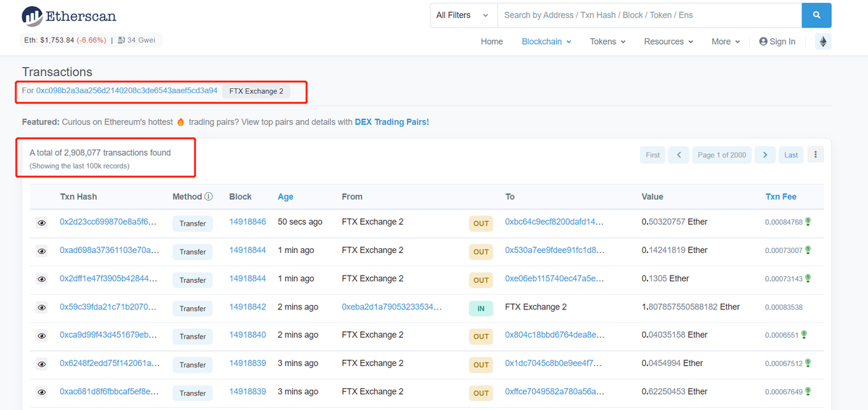Image resolution: width=868 pixels, height=410 pixels.
Task: Click the Txn Fee column header
Action: pyautogui.click(x=781, y=197)
